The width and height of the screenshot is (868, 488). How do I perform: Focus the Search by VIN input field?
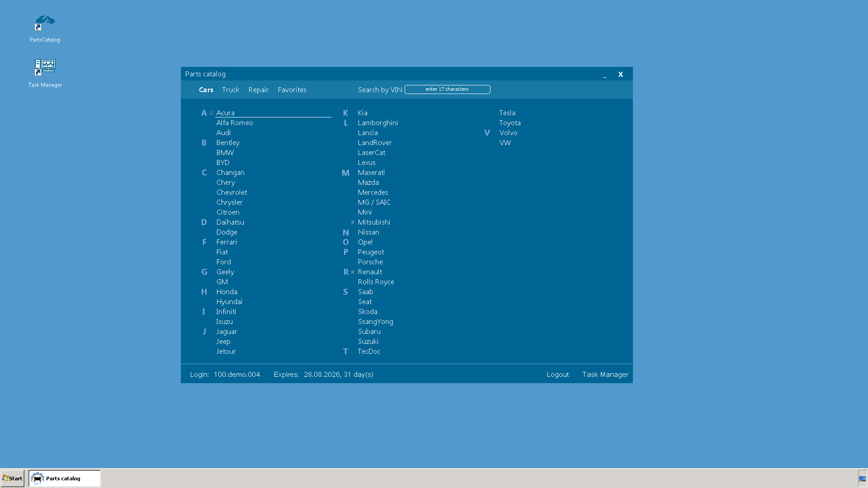[x=448, y=89]
